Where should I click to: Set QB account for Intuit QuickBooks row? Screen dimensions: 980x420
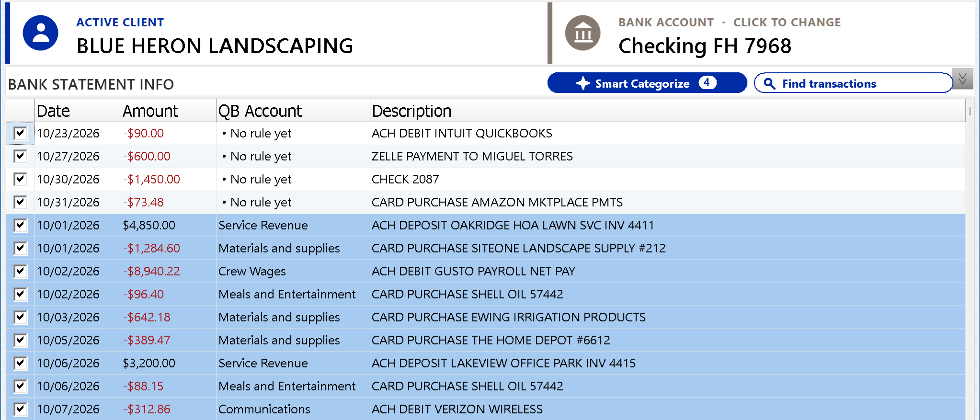click(293, 133)
